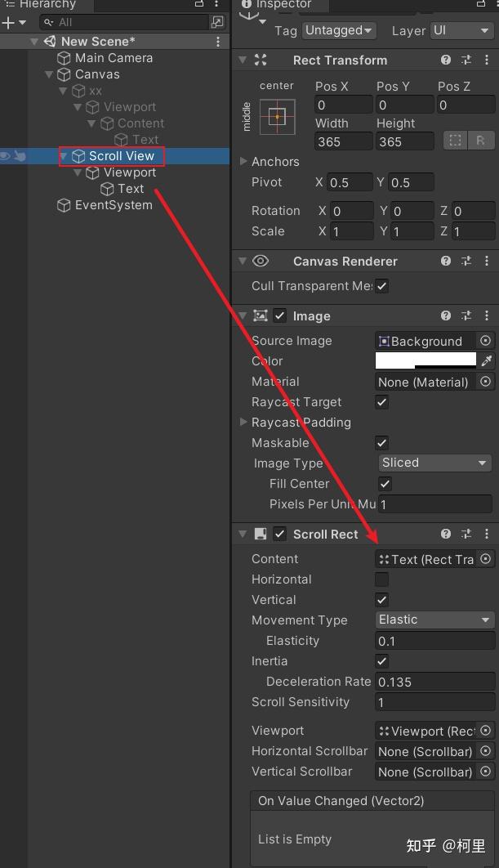Click the Source Image object picker circle
Screen dimensions: 499x868
click(x=485, y=341)
